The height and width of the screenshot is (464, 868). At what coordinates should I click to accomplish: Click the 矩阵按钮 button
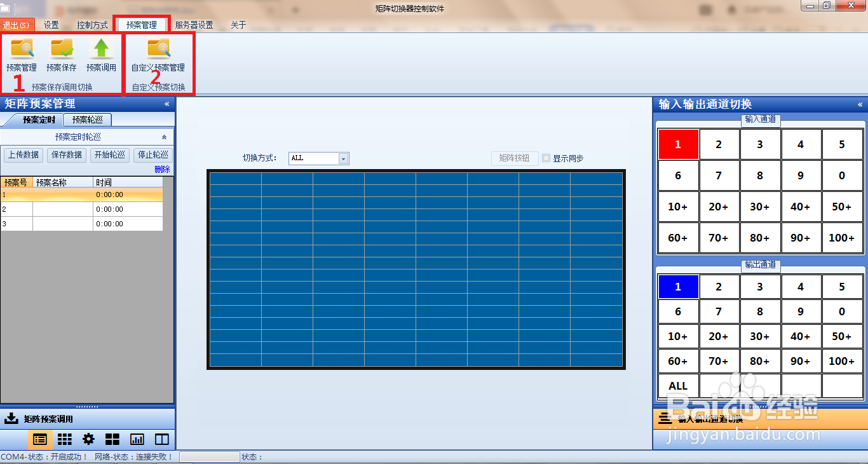coord(515,158)
